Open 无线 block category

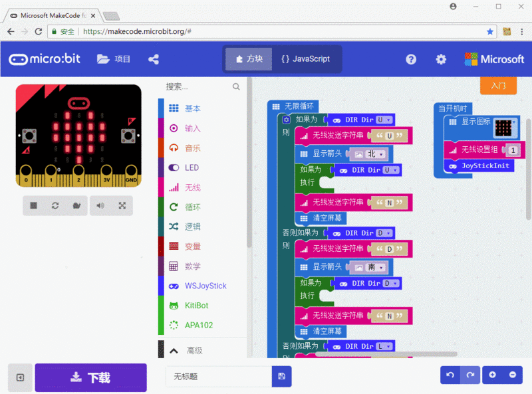coord(203,187)
